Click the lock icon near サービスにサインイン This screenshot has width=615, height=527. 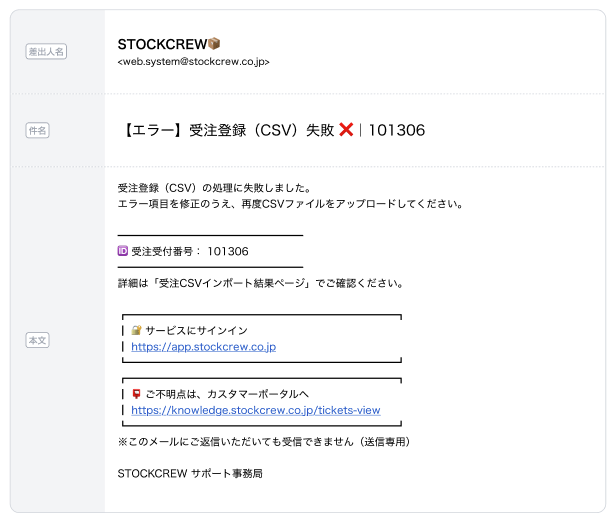[x=136, y=330]
